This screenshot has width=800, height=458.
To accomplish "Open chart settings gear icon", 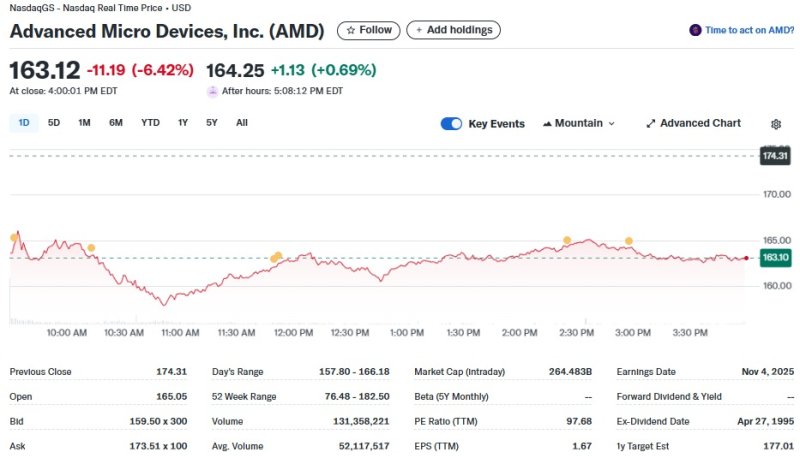I will 776,124.
